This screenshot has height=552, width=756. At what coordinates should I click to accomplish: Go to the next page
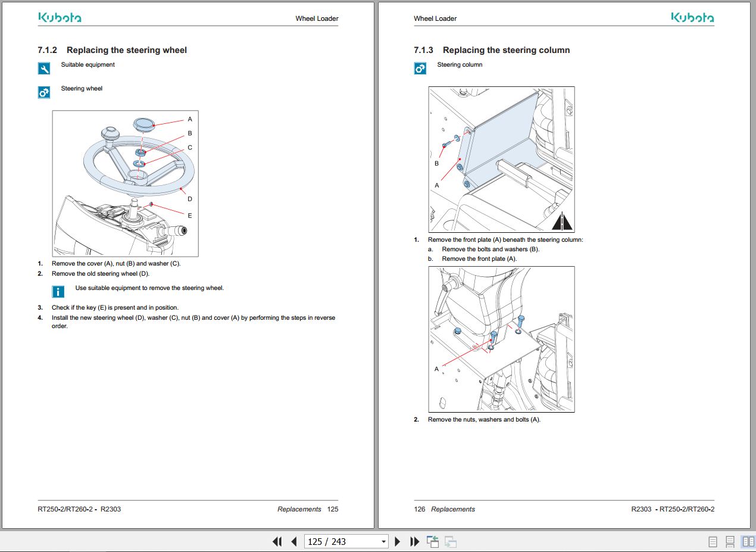click(x=398, y=541)
